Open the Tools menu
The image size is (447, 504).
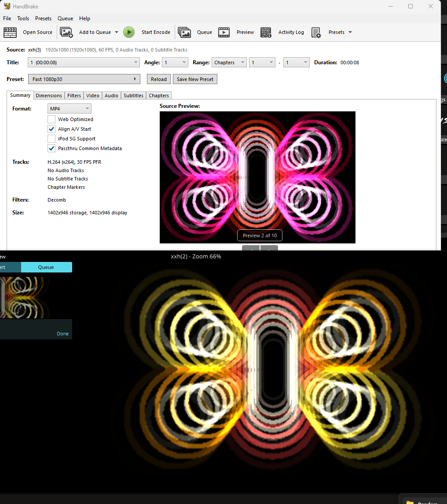23,18
